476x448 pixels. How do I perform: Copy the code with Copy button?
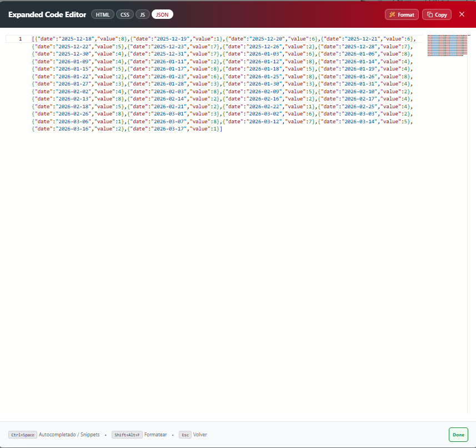[x=437, y=14]
